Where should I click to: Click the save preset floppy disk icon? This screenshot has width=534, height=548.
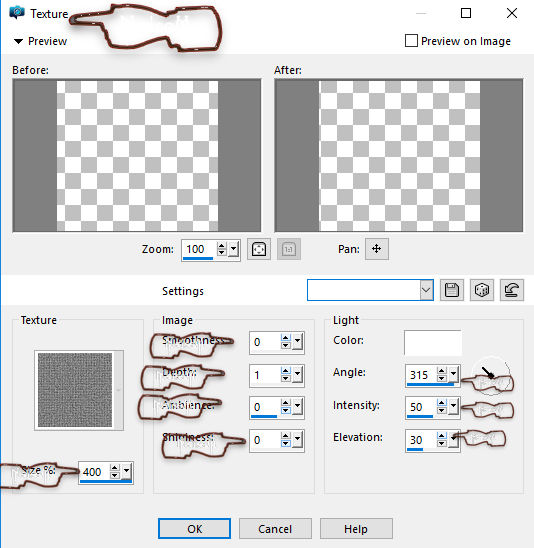452,290
